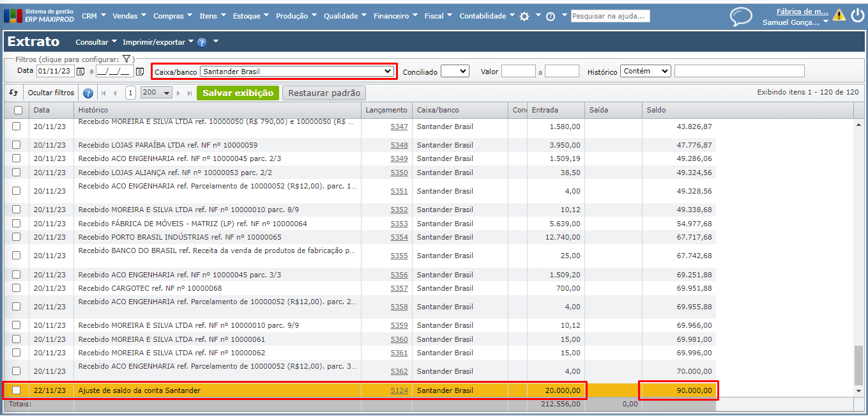Check the select-all checkbox in table header
The image size is (868, 416).
18,110
